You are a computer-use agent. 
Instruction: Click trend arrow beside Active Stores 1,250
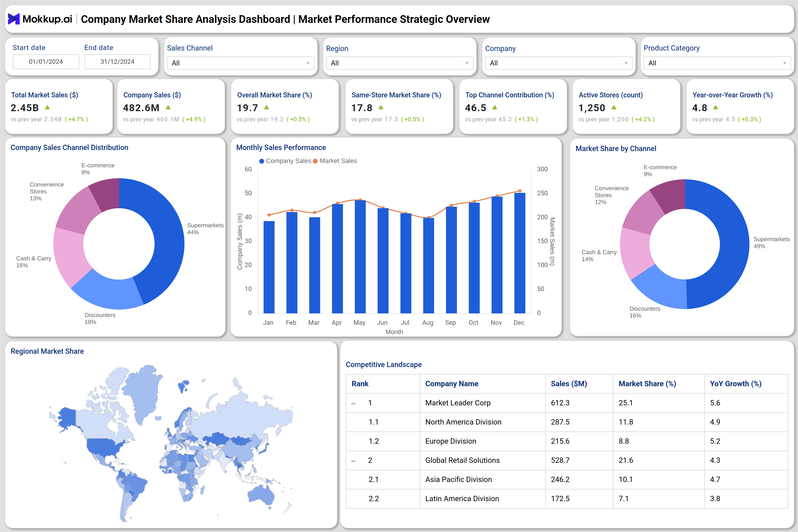tap(614, 107)
